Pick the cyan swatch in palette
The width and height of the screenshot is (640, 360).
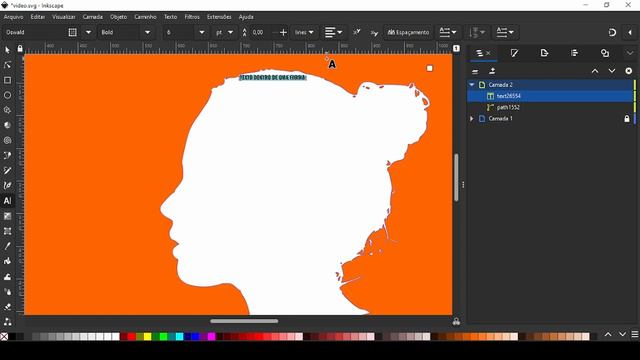tap(179, 336)
